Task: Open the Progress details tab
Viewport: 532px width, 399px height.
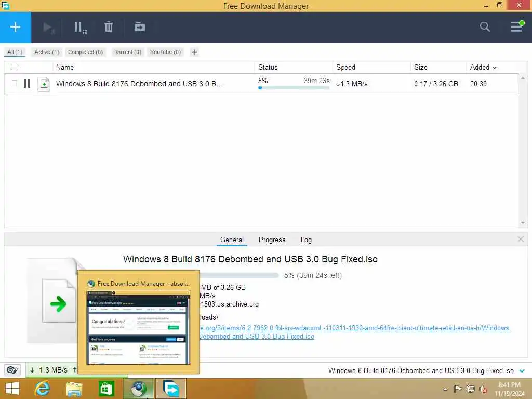Action: click(272, 240)
